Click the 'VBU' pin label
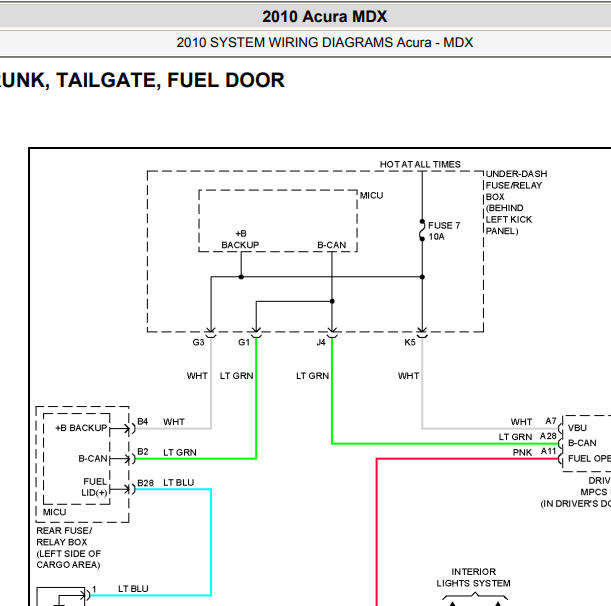Viewport: 611px width, 606px height. coord(577,428)
